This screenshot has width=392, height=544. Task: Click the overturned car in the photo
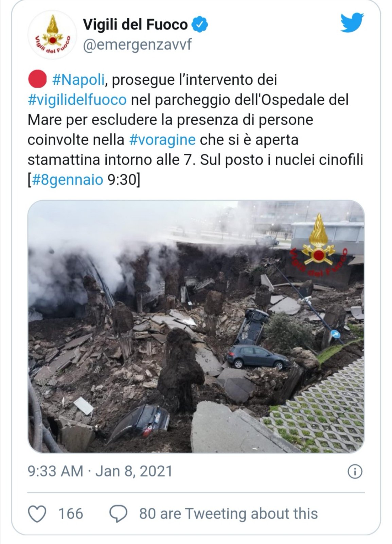tap(252, 326)
